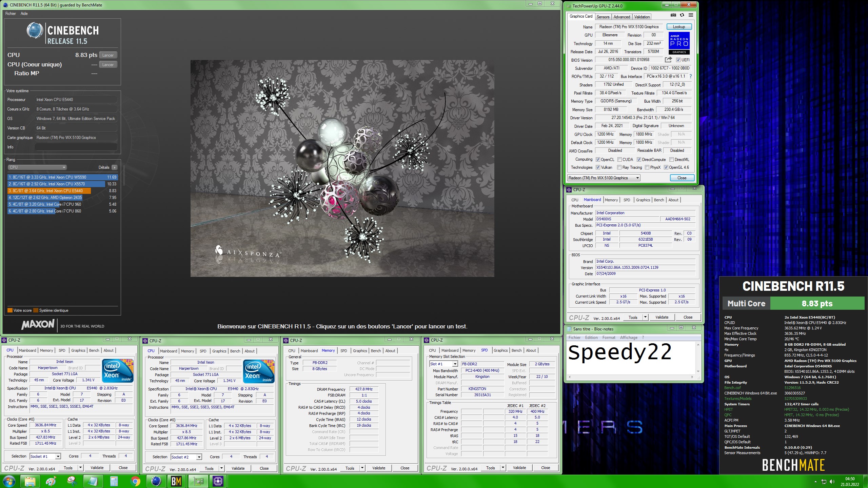This screenshot has width=868, height=488.
Task: Launch Google Chrome from the taskbar
Action: click(x=135, y=481)
